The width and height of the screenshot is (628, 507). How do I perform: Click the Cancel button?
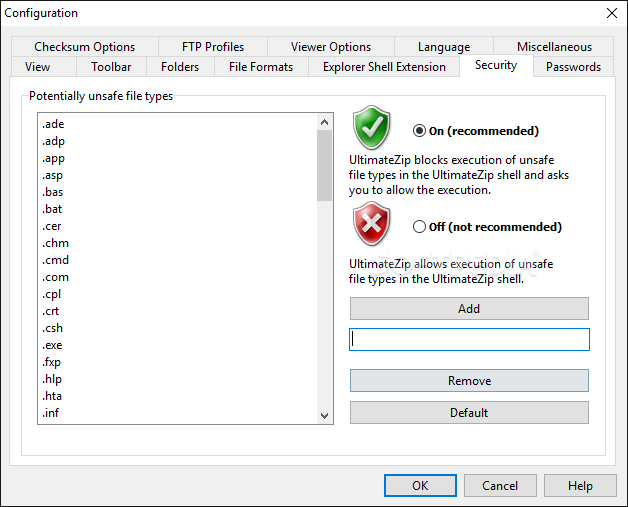pyautogui.click(x=500, y=485)
